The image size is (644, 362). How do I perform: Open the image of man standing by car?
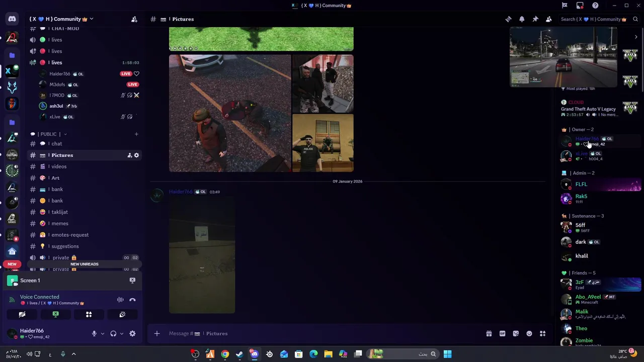point(230,114)
